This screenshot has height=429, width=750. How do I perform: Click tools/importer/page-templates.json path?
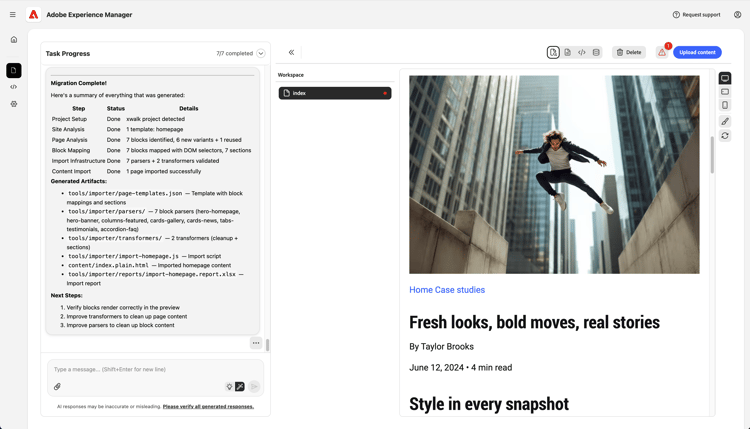pos(125,193)
